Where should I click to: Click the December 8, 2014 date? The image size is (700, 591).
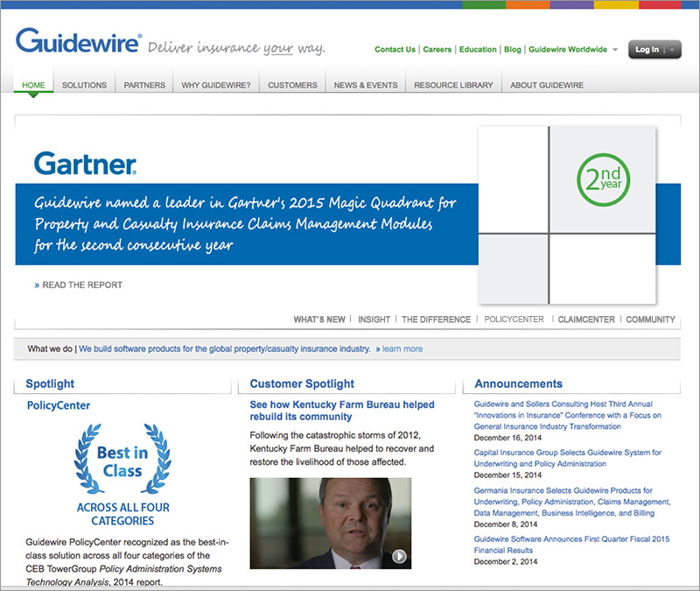coord(506,524)
